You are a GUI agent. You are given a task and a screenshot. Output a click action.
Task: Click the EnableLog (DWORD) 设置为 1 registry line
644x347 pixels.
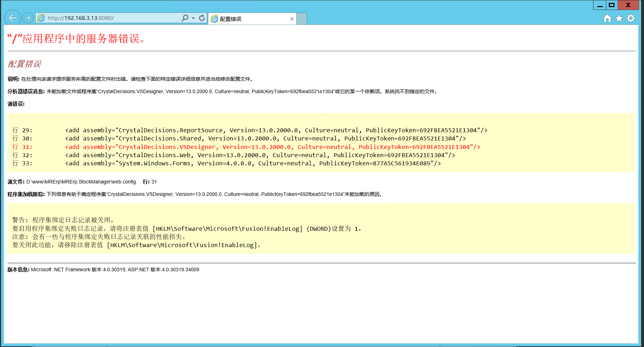pos(187,229)
